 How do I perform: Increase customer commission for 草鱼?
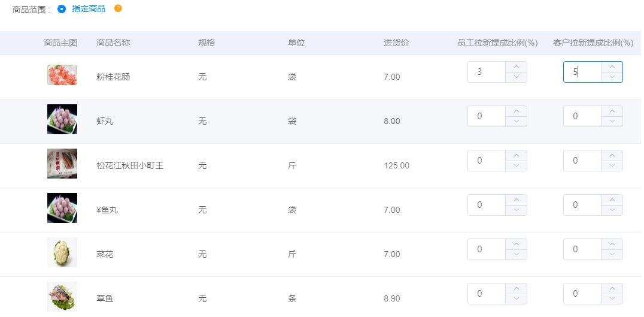[x=612, y=288]
